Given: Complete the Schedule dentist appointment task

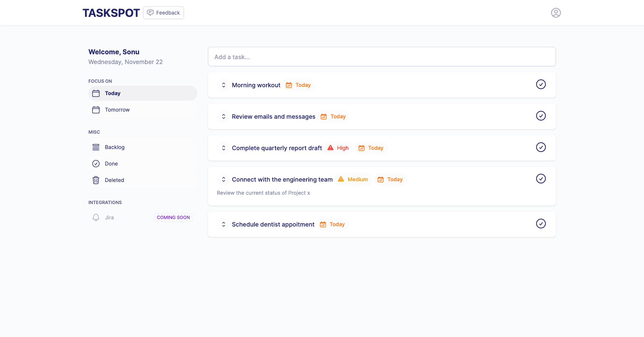Looking at the screenshot, I should (541, 224).
